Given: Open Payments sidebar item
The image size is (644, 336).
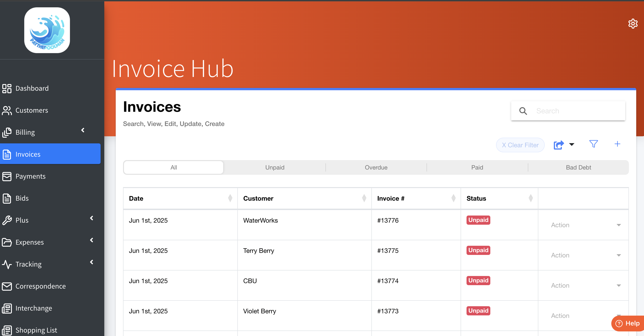Looking at the screenshot, I should click(x=30, y=176).
